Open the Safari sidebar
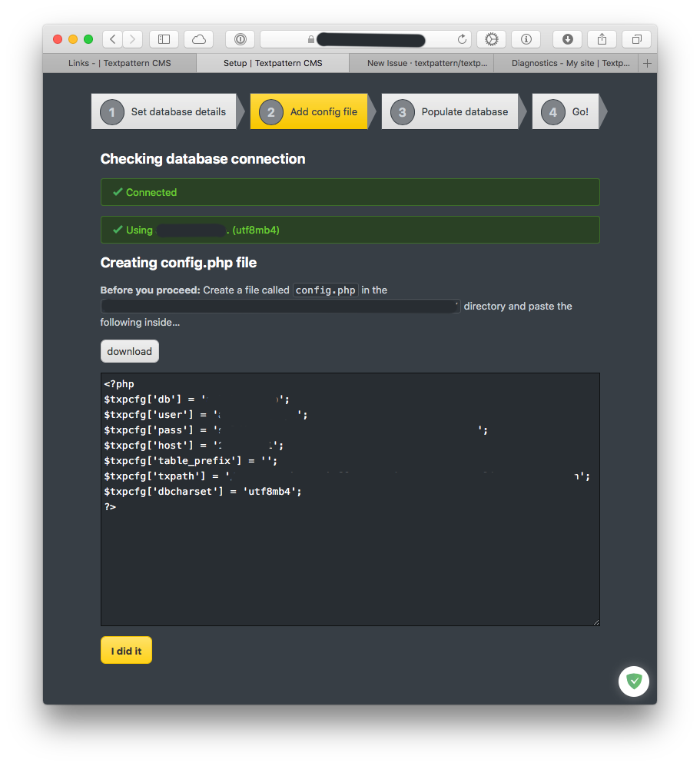Viewport: 700px width, 766px height. click(x=163, y=39)
